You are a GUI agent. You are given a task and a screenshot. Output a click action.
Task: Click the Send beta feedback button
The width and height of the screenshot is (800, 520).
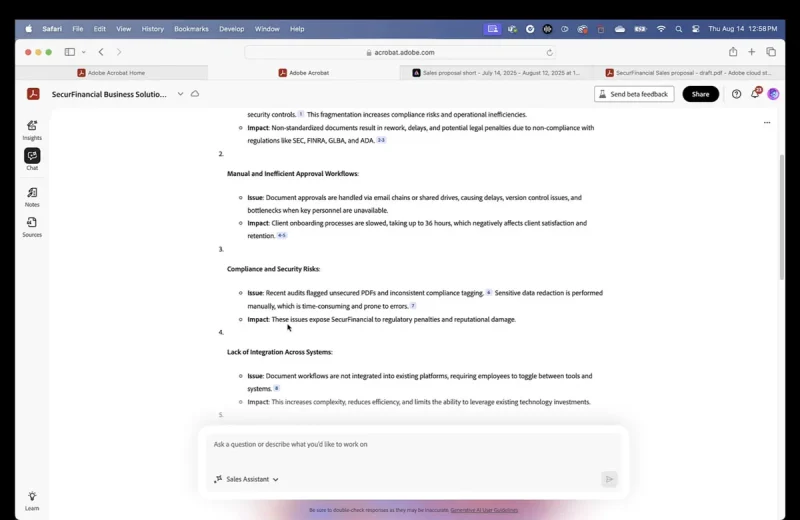pyautogui.click(x=634, y=94)
